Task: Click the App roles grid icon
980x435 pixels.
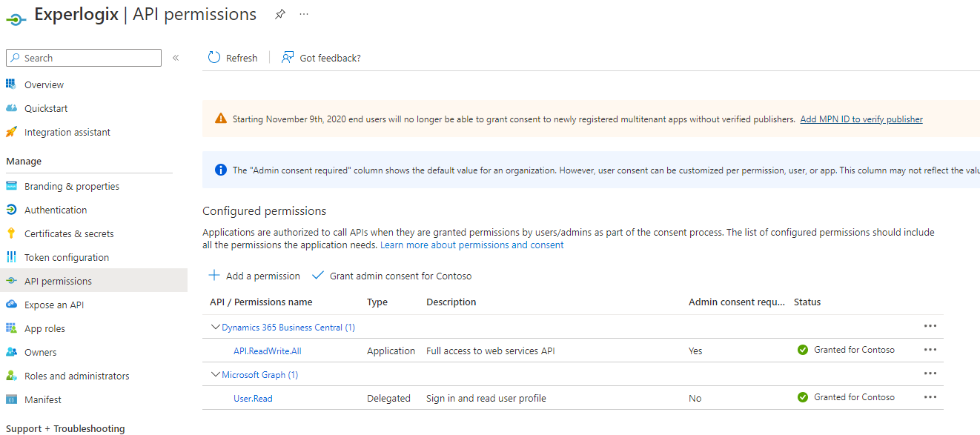Action: click(x=11, y=328)
